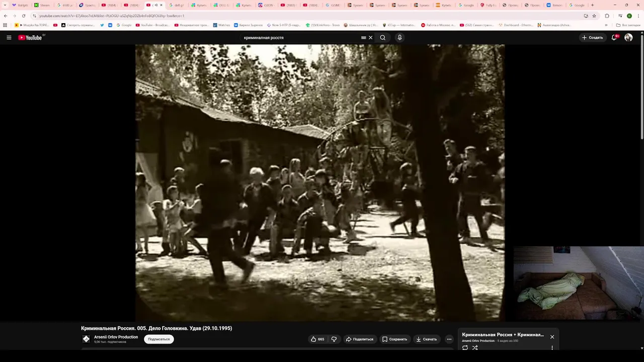
Task: Switch to the dell g7 Google tab
Action: point(177,5)
